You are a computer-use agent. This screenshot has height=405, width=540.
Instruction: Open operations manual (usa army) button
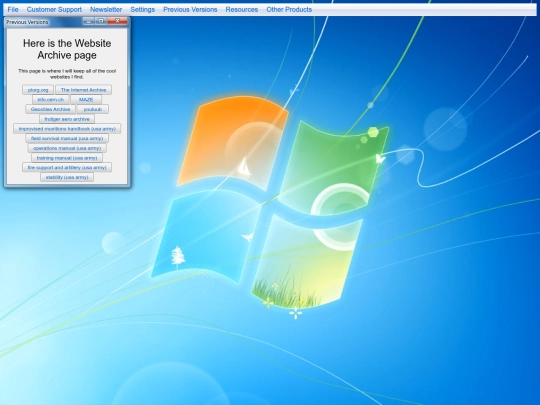[67, 148]
